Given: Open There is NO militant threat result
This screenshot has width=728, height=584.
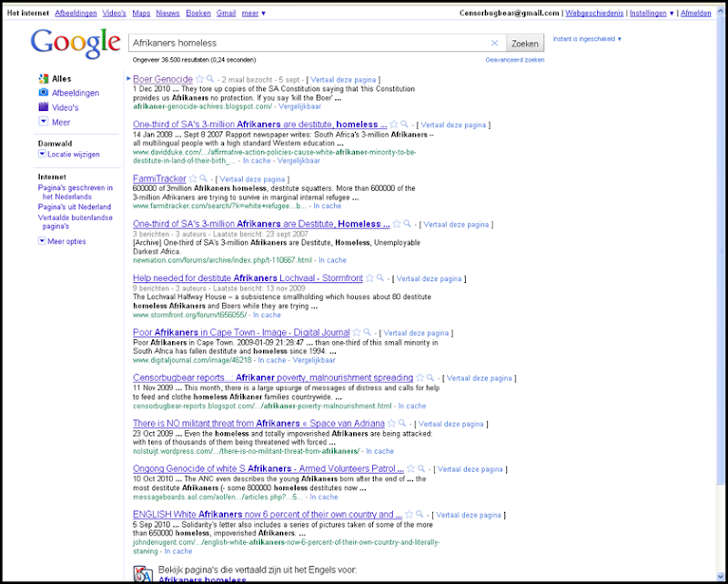Looking at the screenshot, I should click(258, 423).
